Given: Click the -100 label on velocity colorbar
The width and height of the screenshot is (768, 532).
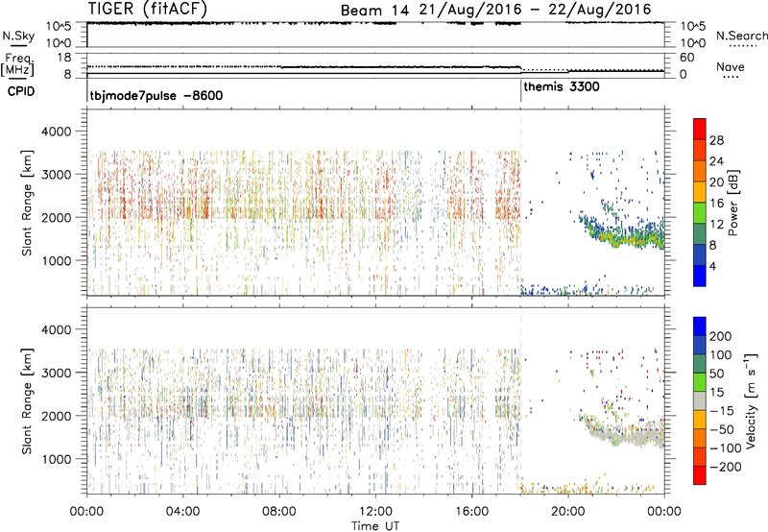Looking at the screenshot, I should [x=726, y=447].
